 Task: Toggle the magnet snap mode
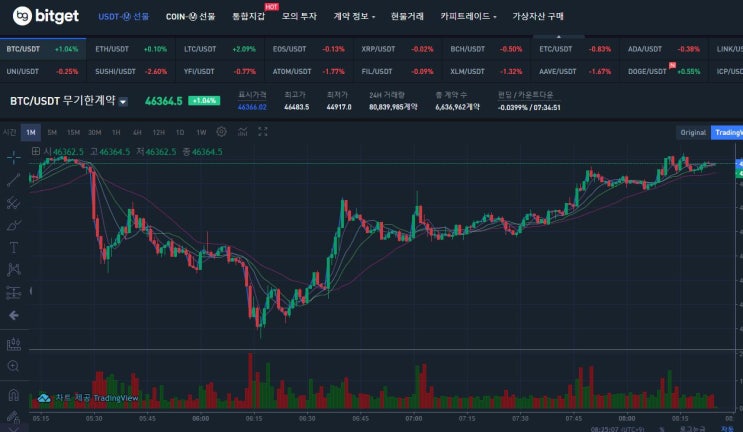coord(14,395)
